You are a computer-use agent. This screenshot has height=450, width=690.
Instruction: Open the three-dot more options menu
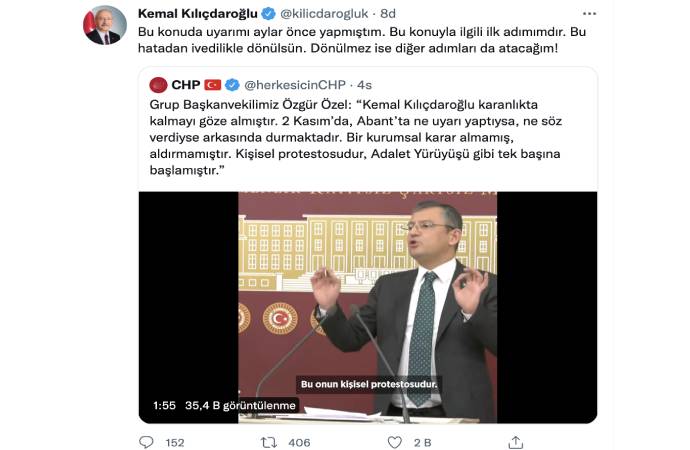(x=589, y=14)
